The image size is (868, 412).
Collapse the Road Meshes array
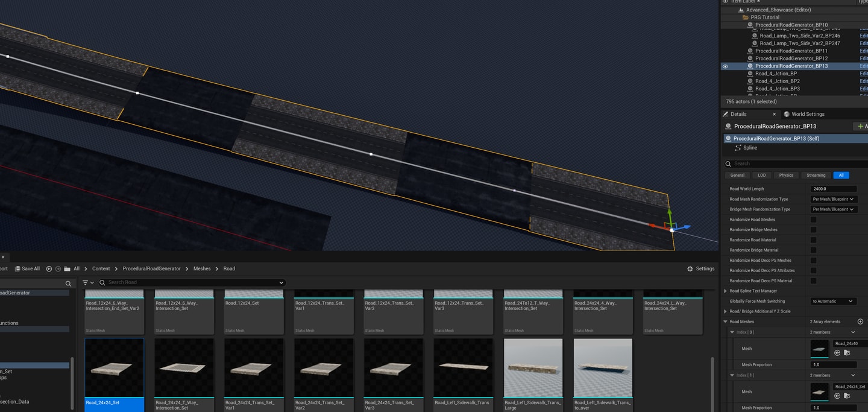coord(725,322)
